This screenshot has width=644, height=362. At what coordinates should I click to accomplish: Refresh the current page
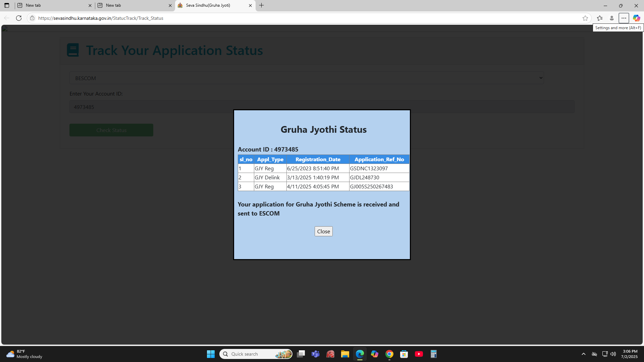[x=19, y=18]
